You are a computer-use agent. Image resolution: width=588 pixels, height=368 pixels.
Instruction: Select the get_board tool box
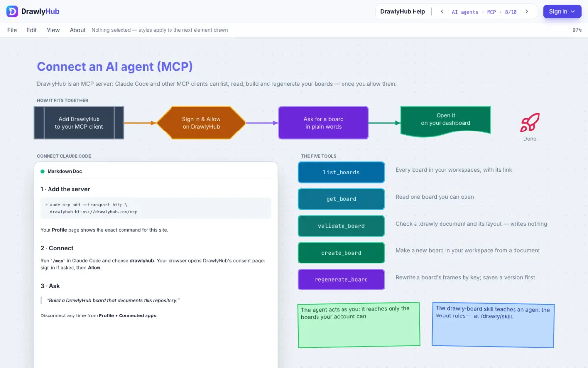pyautogui.click(x=342, y=199)
